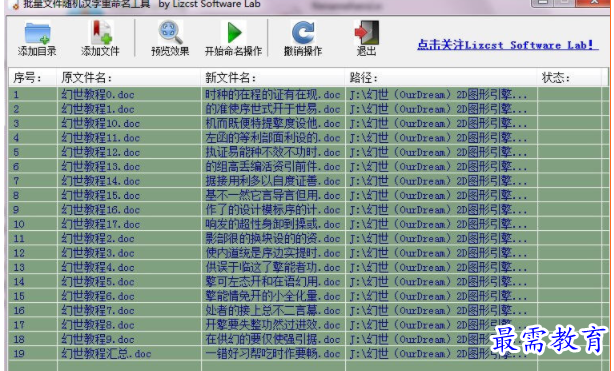
Task: Click the 退出 exit icon
Action: [366, 33]
